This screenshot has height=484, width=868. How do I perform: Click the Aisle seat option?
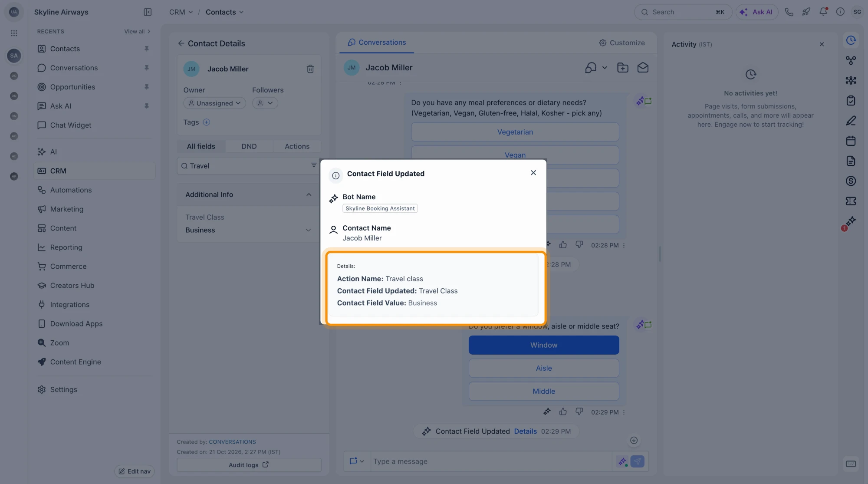click(544, 368)
